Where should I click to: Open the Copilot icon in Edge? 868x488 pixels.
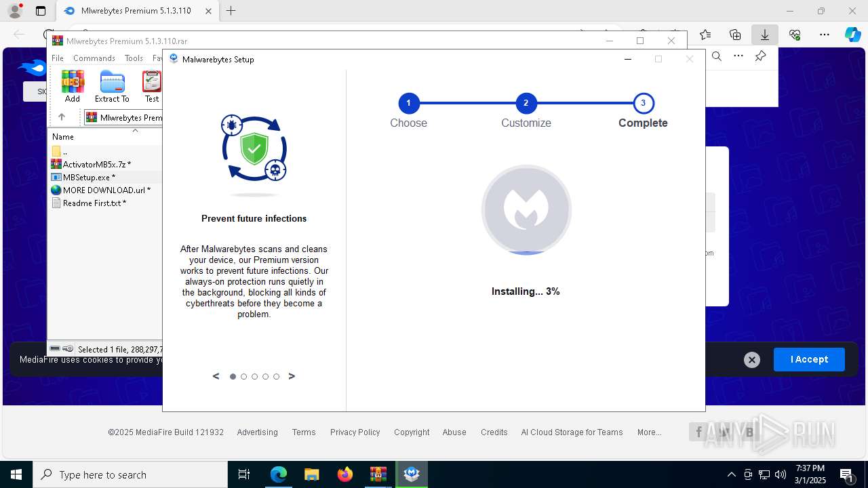point(852,35)
